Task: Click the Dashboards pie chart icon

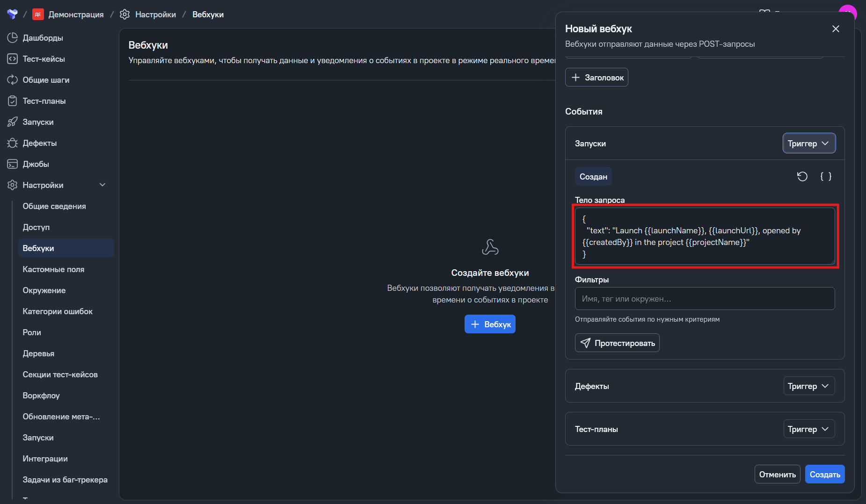Action: click(x=13, y=38)
